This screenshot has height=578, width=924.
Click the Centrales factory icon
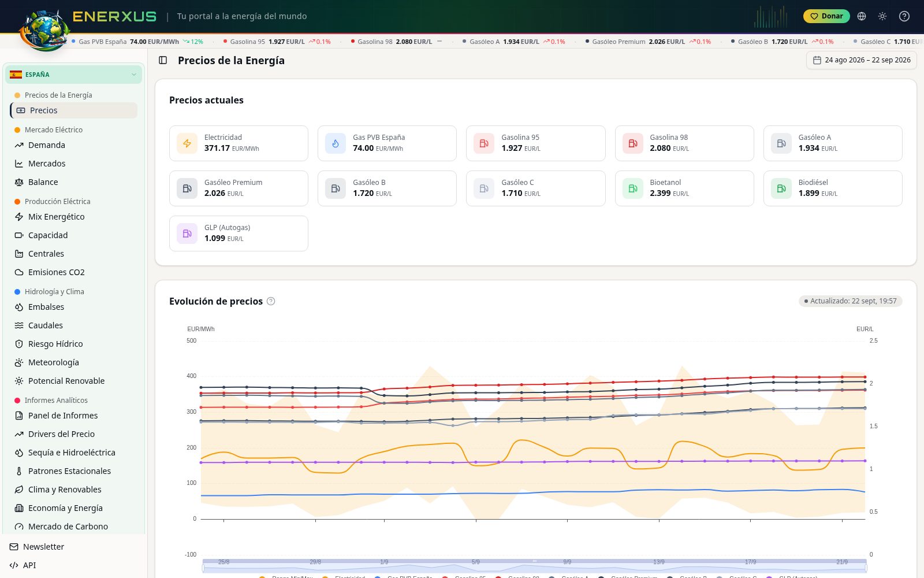coord(19,254)
